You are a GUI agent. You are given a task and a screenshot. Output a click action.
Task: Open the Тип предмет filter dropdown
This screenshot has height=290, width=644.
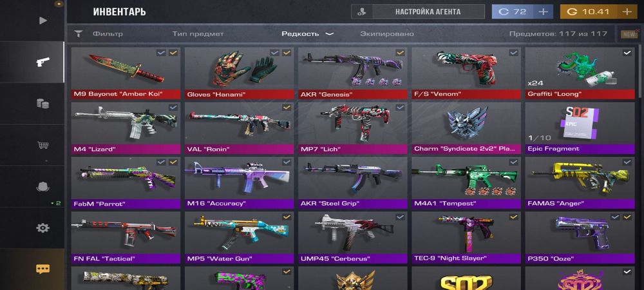click(198, 34)
